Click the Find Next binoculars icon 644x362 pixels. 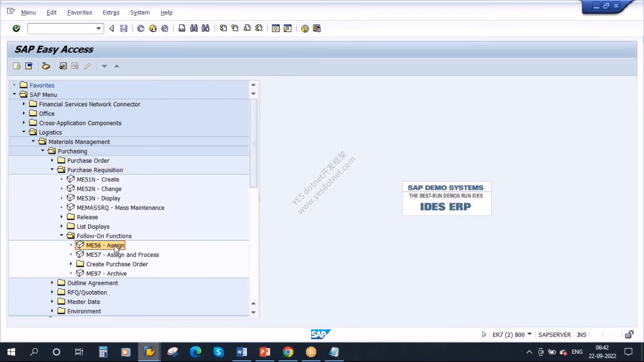206,28
